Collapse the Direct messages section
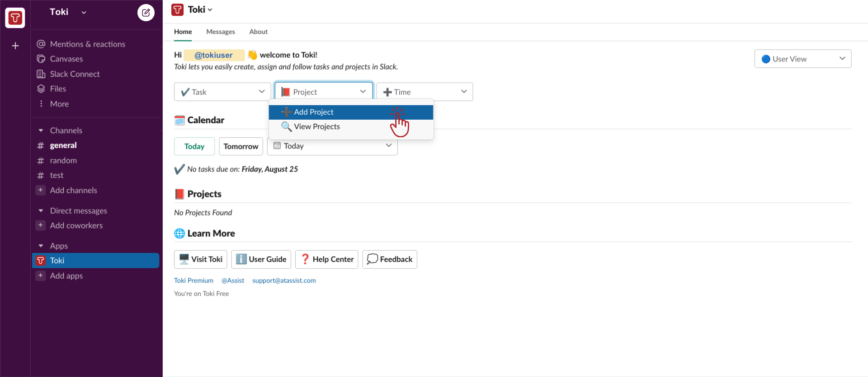 [41, 211]
